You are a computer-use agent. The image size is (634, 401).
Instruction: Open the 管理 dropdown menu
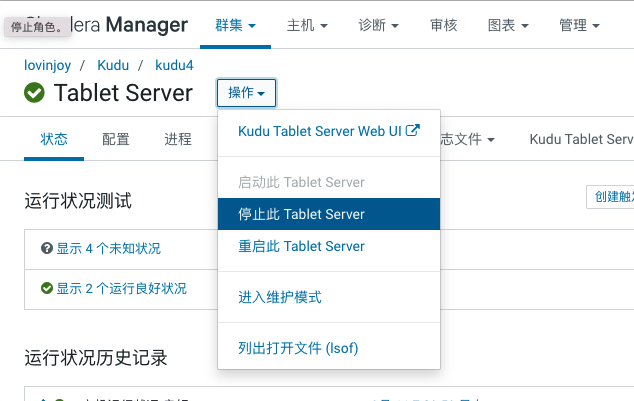coord(579,25)
